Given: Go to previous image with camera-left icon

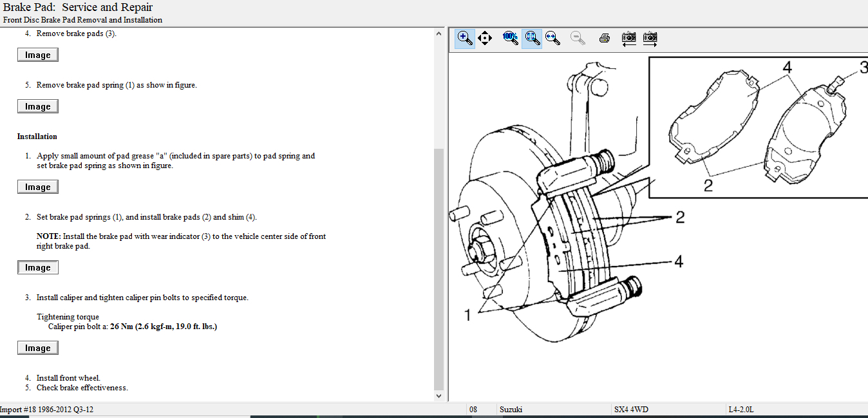Looking at the screenshot, I should 628,38.
